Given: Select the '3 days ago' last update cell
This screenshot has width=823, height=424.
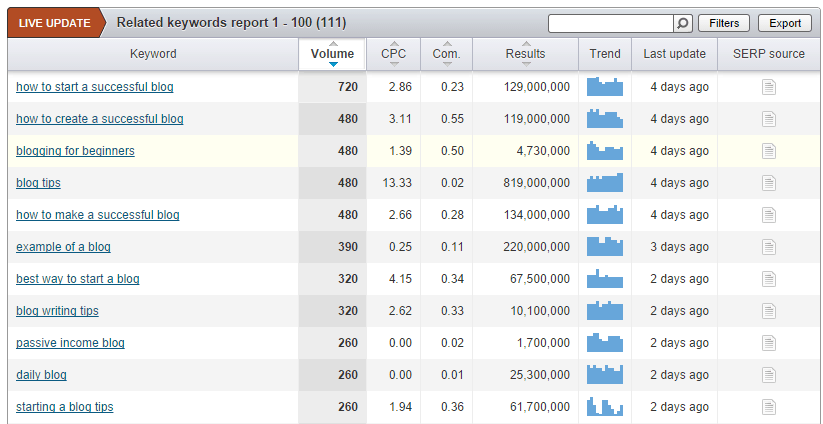Looking at the screenshot, I should 679,247.
